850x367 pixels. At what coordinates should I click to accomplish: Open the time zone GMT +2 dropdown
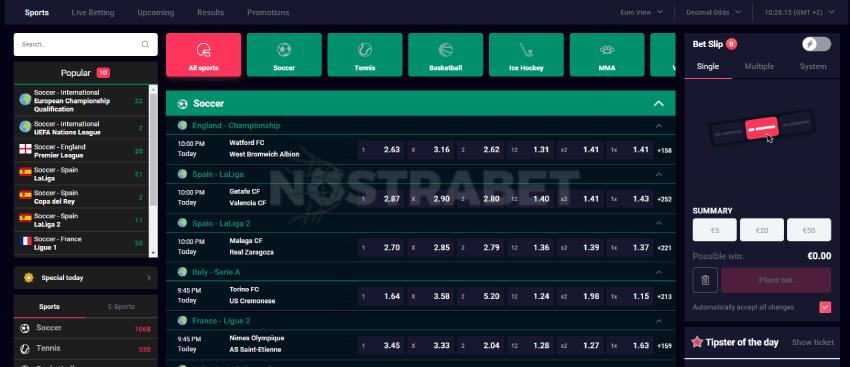pyautogui.click(x=800, y=12)
